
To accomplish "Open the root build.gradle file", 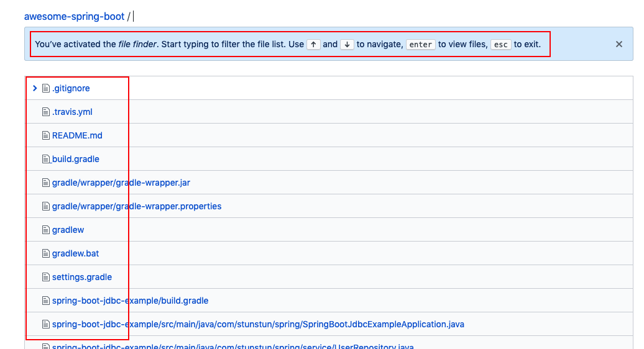I will (76, 159).
